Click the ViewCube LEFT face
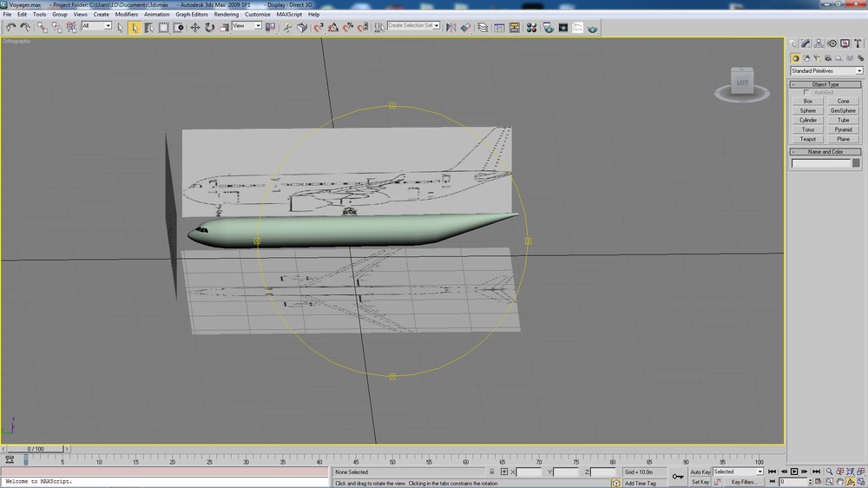Viewport: 868px width, 488px height. 742,82
